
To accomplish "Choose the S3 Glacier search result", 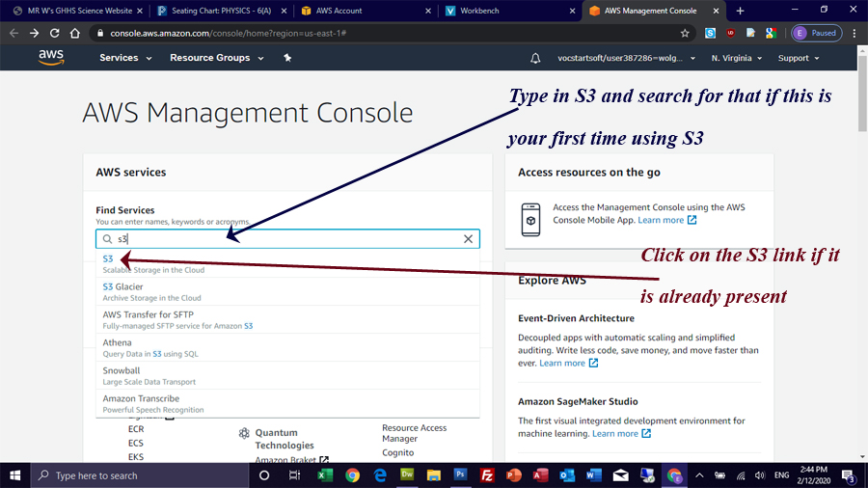I will [x=123, y=286].
